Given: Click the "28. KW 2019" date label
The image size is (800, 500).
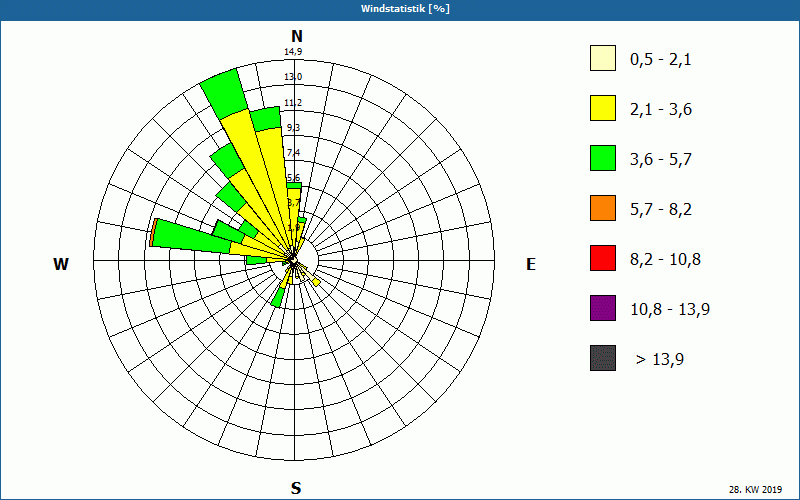Looking at the screenshot, I should (755, 489).
